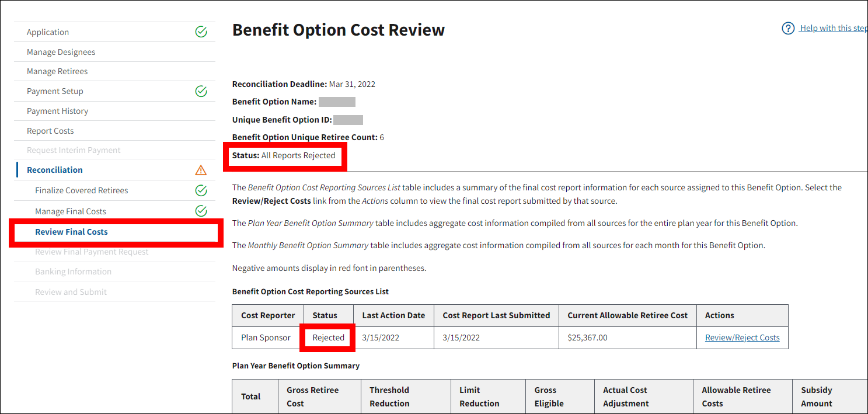Open Manage Designees in sidebar

click(x=61, y=52)
